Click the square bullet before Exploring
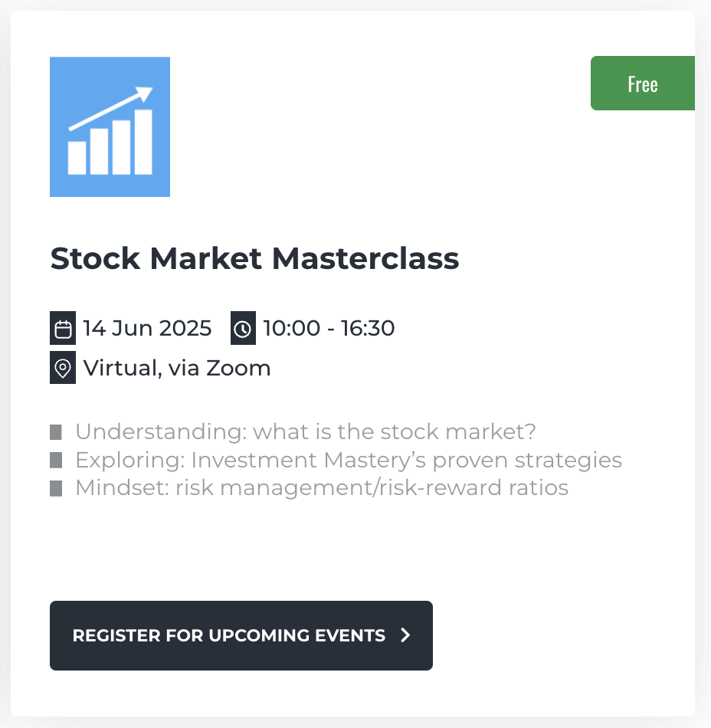 [56, 460]
